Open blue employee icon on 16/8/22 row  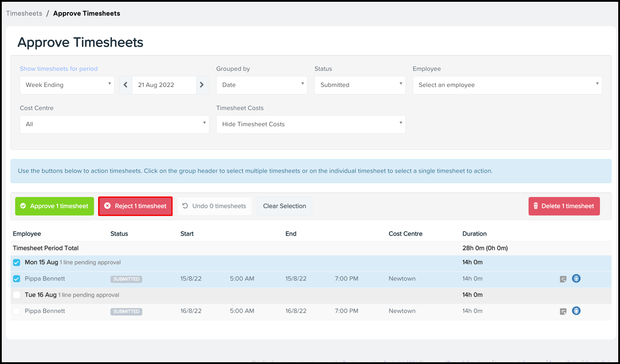(x=576, y=311)
